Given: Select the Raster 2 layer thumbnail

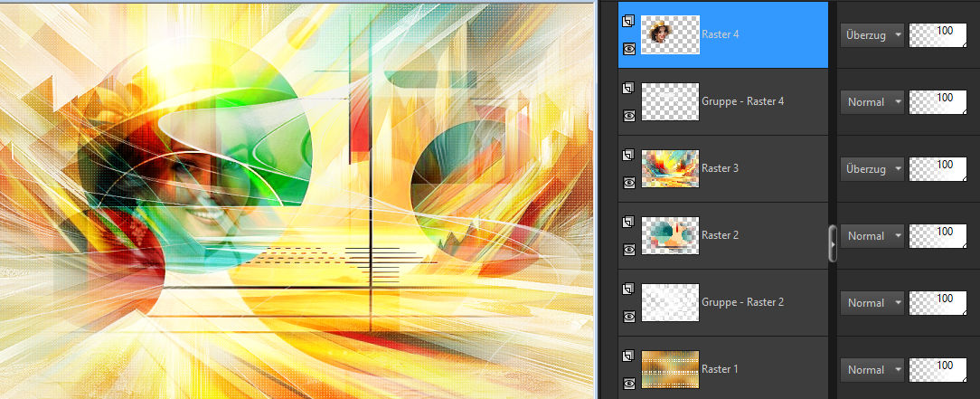Looking at the screenshot, I should click(x=670, y=236).
